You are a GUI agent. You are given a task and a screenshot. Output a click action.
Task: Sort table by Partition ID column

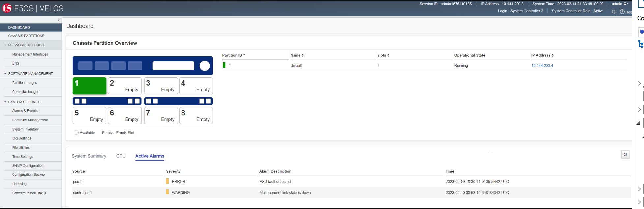[x=234, y=55]
